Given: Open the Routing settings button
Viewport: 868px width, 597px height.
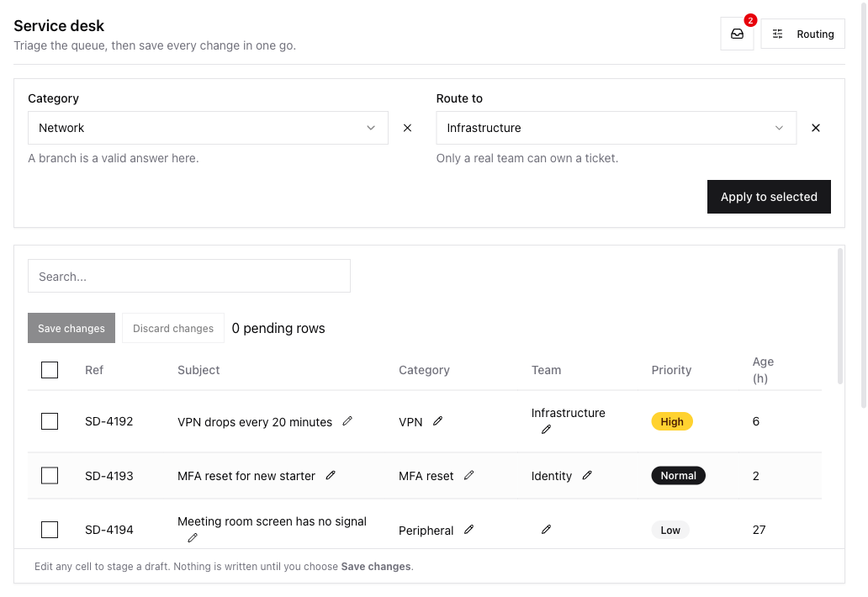Looking at the screenshot, I should [802, 34].
